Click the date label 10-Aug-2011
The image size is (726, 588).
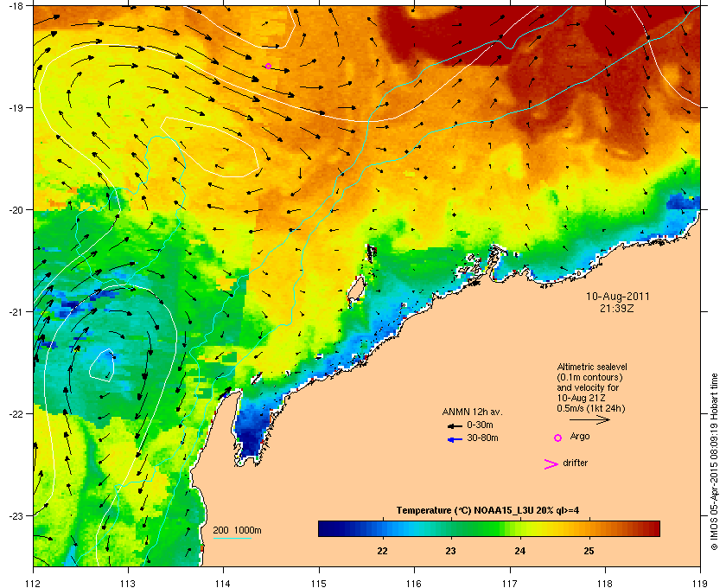pos(618,296)
